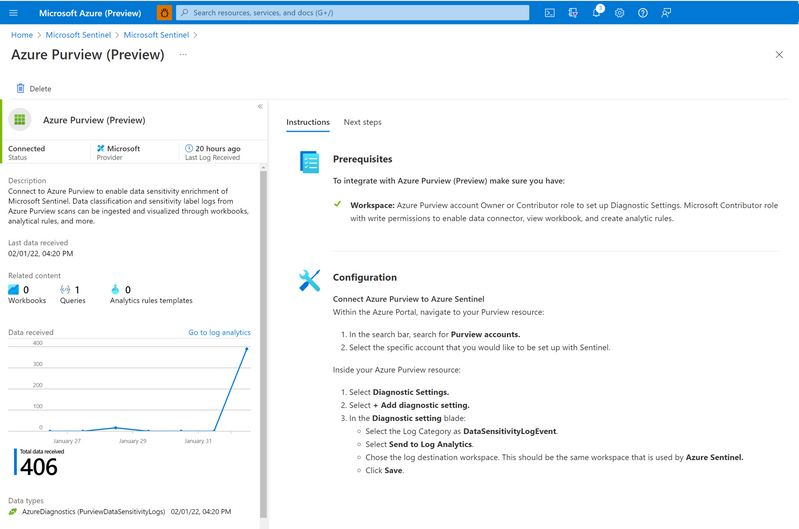Click the Workbooks label
Viewport: 799px width, 529px height.
click(27, 301)
